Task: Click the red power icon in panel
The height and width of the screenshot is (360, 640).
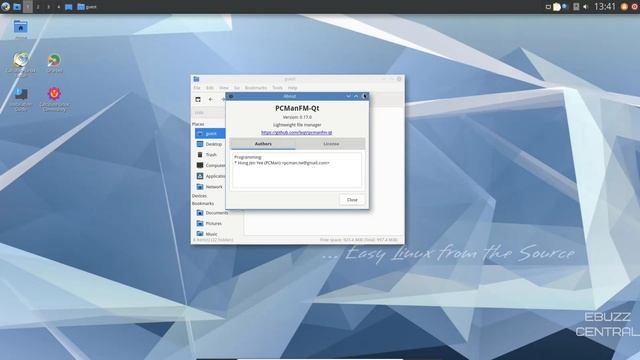Action: [x=635, y=7]
